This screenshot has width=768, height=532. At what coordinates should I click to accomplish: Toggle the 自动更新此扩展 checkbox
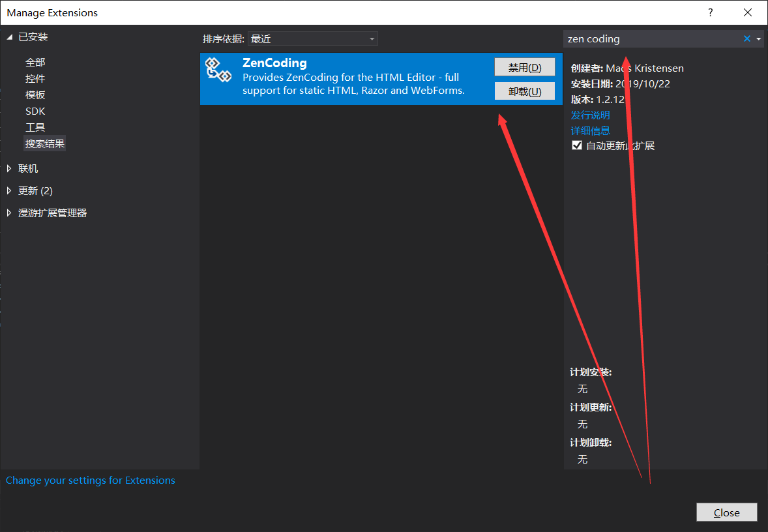pos(577,145)
